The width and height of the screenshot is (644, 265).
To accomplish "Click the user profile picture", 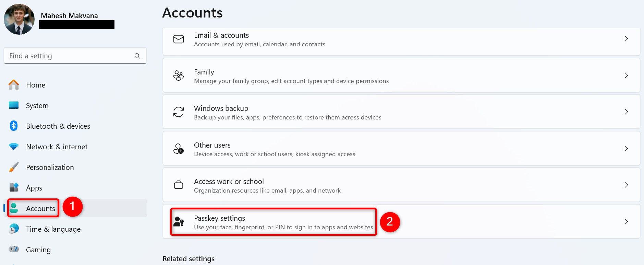I will coord(19,19).
